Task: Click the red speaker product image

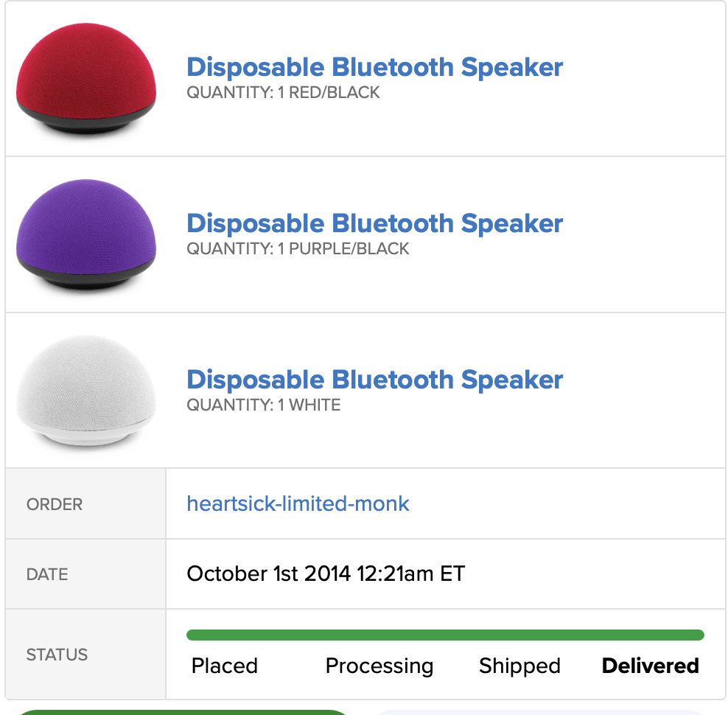Action: pyautogui.click(x=86, y=78)
